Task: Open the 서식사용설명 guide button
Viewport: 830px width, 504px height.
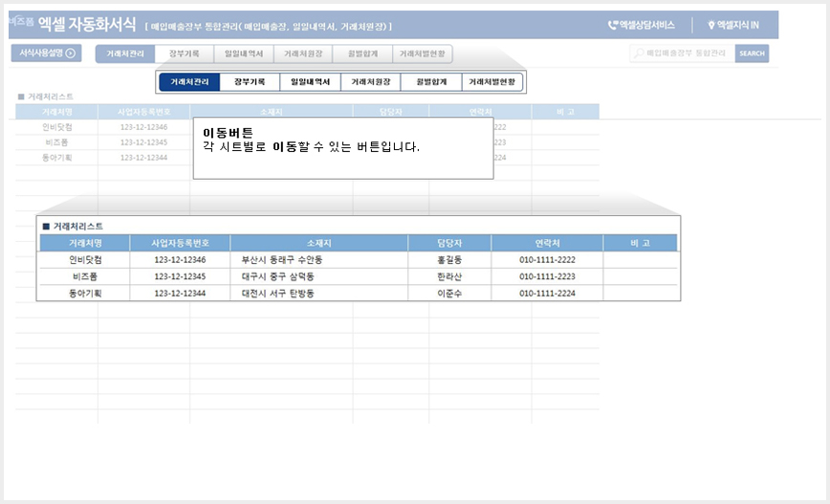Action: (47, 53)
